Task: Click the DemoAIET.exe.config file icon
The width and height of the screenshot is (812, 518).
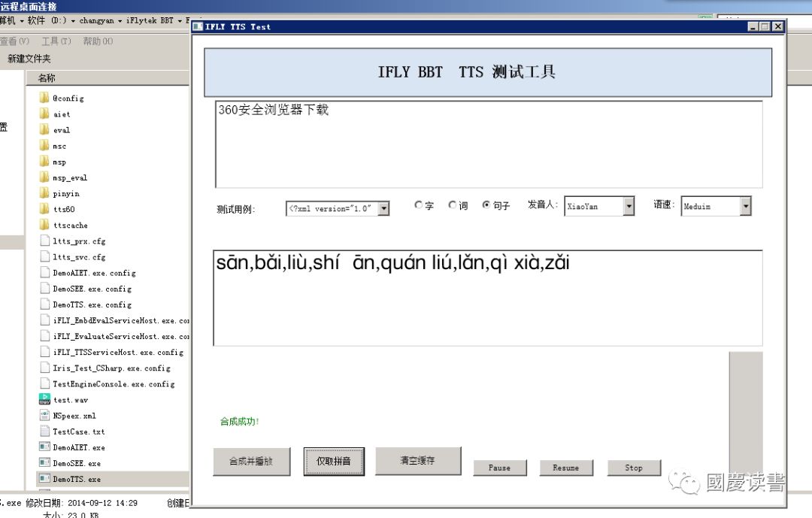Action: (x=44, y=272)
